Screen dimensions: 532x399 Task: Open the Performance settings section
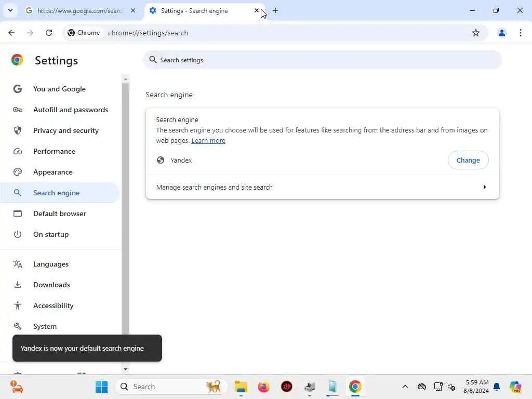[x=59, y=151]
